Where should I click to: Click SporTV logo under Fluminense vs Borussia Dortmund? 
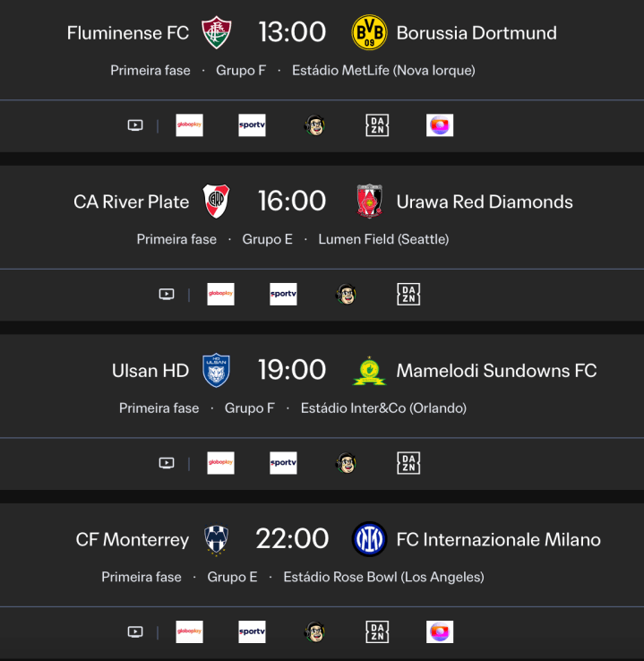252,125
